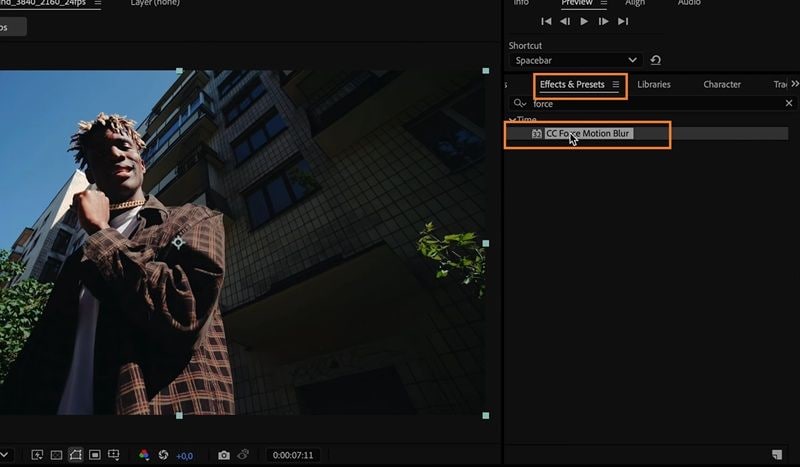Jump to last frame in Preview panel
The width and height of the screenshot is (800, 467).
[x=623, y=21]
